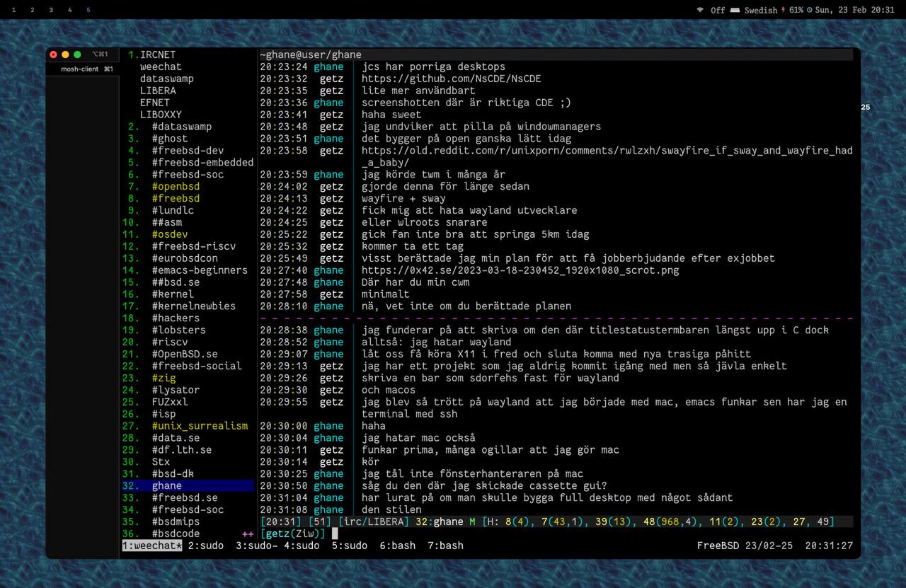Viewport: 906px width, 588px height.
Task: Select the #openbsd channel in the buffer list
Action: pos(175,186)
